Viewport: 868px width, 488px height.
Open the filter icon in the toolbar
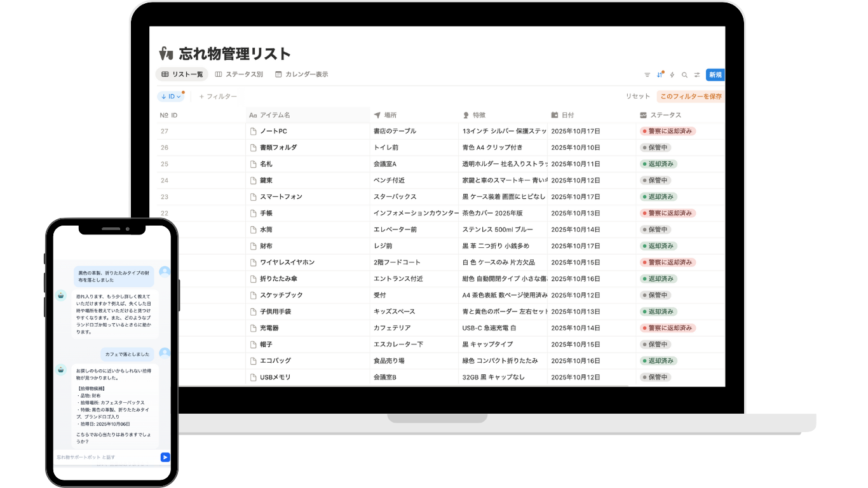pos(648,74)
